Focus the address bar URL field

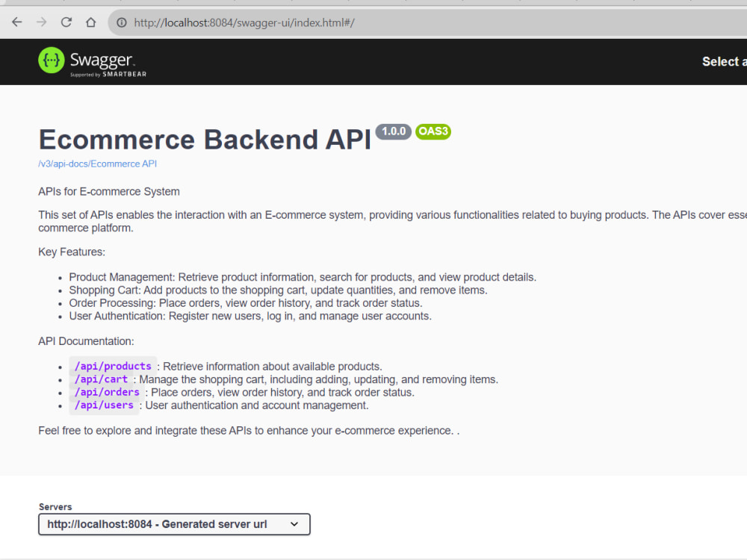point(429,22)
